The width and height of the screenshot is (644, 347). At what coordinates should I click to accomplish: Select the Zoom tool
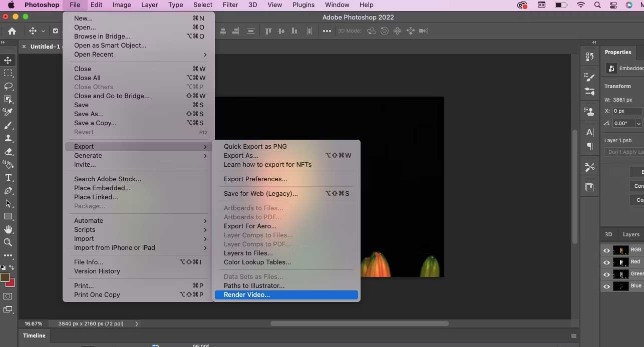click(8, 242)
